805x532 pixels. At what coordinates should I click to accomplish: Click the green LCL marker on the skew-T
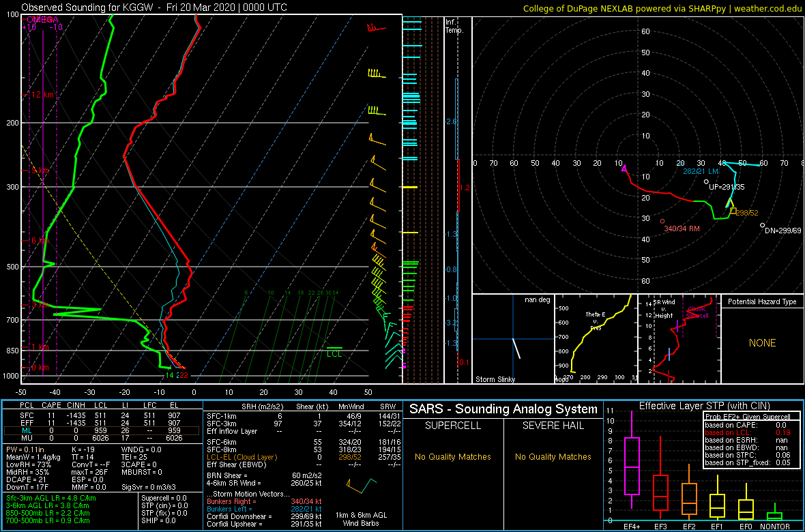(334, 351)
